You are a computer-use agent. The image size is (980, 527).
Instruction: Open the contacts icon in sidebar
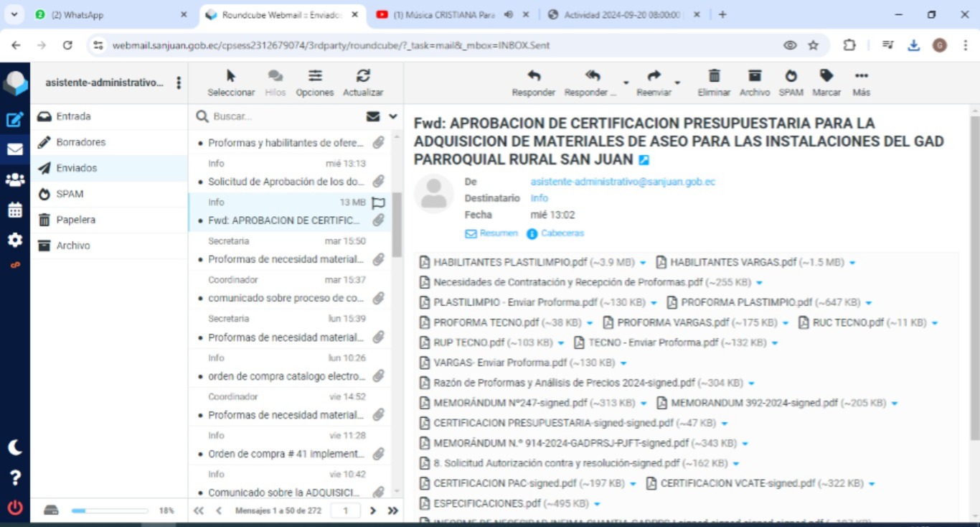pyautogui.click(x=15, y=179)
